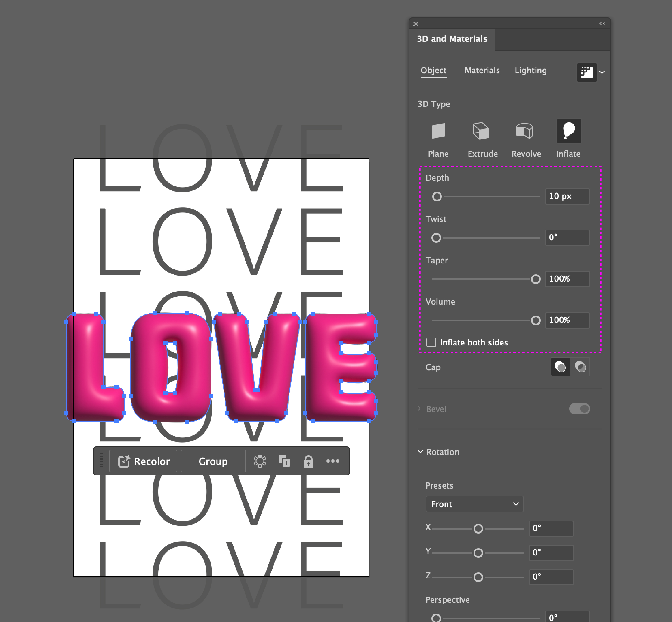Click the lock icon in contextual bar
672x622 pixels.
coord(308,461)
